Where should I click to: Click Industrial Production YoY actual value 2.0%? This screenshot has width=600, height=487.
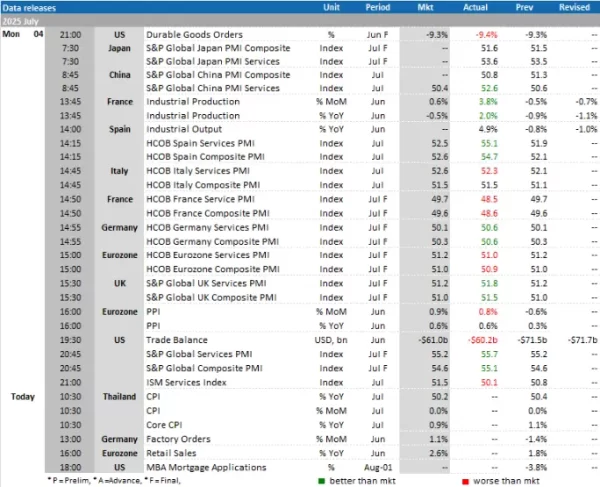coord(488,116)
